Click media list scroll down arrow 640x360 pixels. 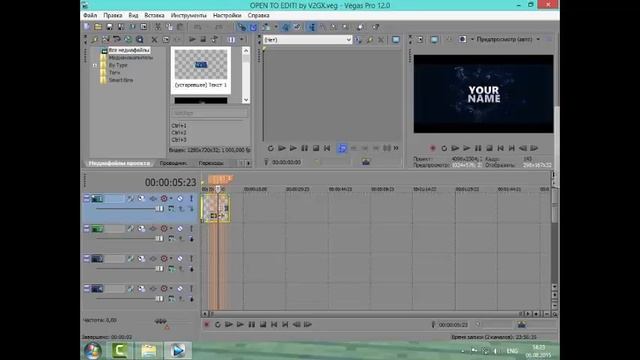point(246,100)
